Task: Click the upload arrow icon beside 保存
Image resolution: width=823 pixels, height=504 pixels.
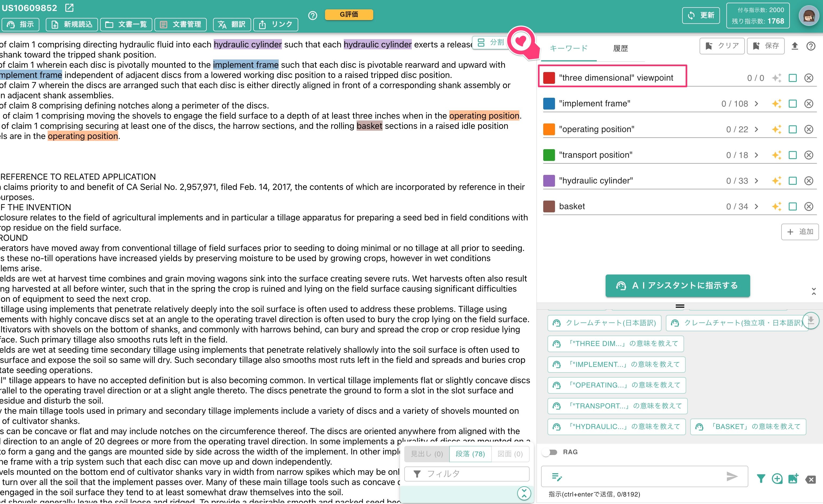Action: pos(795,46)
